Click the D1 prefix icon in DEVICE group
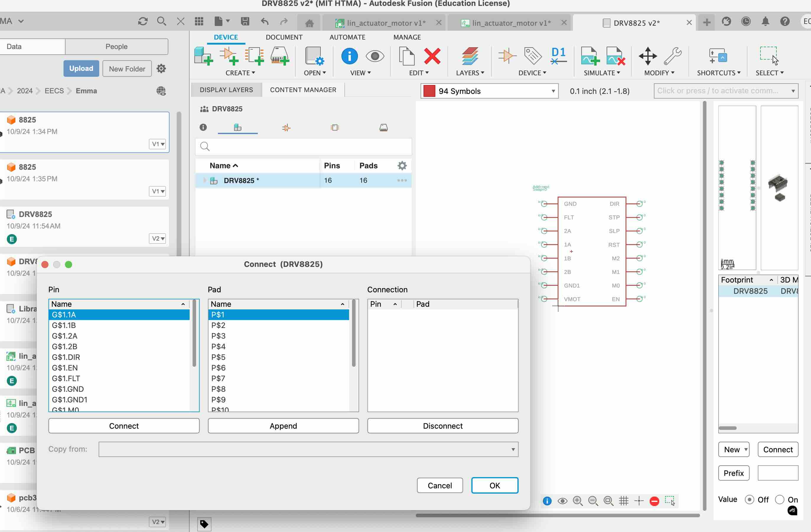This screenshot has width=811, height=532. pos(558,56)
